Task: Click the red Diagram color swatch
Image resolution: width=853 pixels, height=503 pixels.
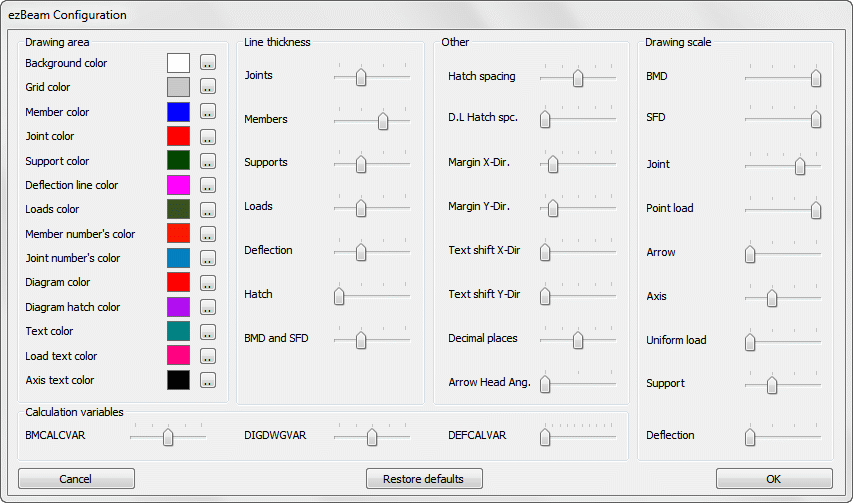Action: (x=178, y=282)
